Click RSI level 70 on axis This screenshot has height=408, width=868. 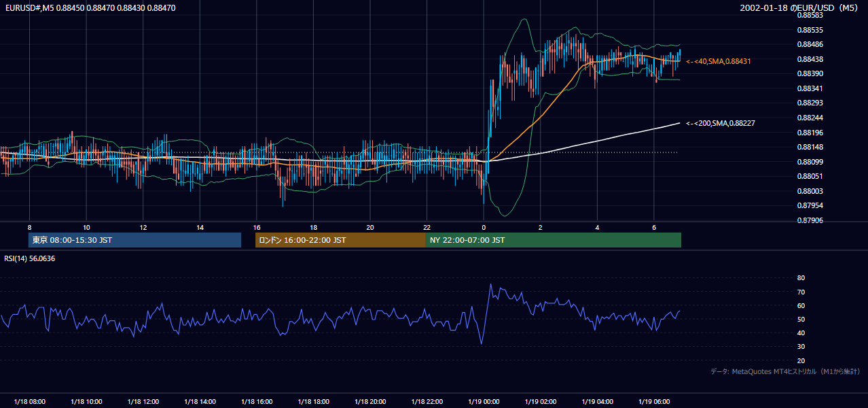pyautogui.click(x=801, y=292)
